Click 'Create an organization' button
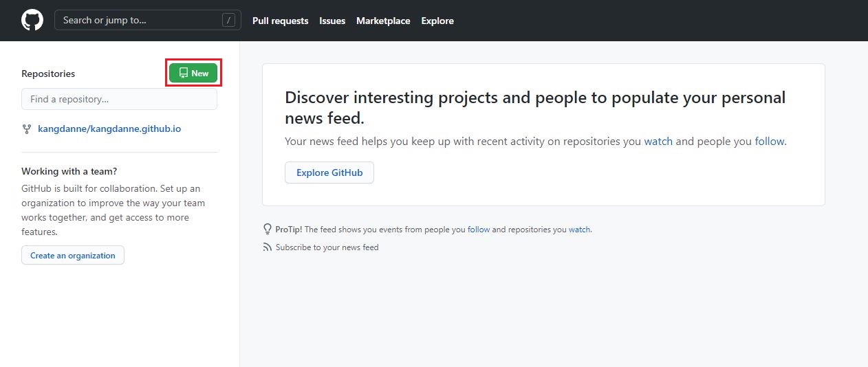 coord(73,255)
